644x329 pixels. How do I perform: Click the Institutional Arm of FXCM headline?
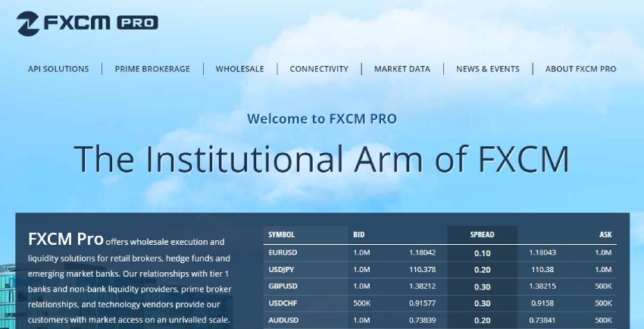click(321, 158)
